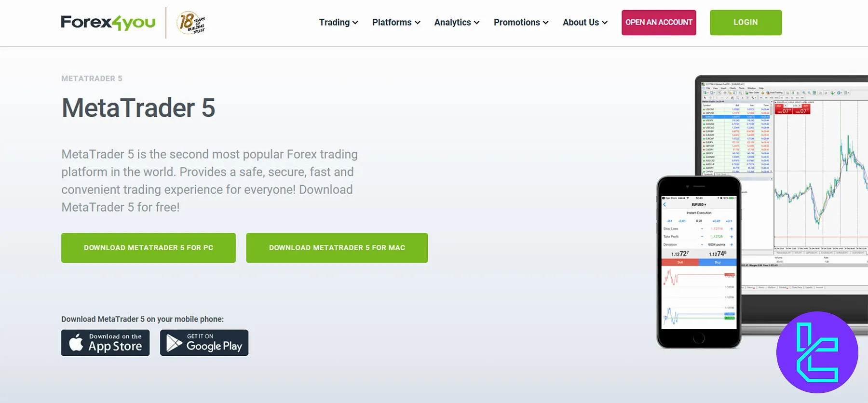The width and height of the screenshot is (868, 403).
Task: Open the Google Play download badge
Action: pos(204,343)
